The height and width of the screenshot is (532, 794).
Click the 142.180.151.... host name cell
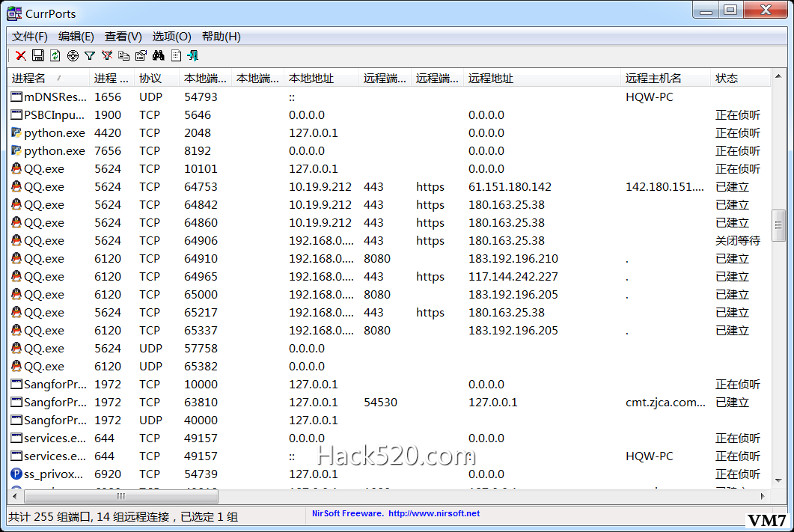click(665, 187)
